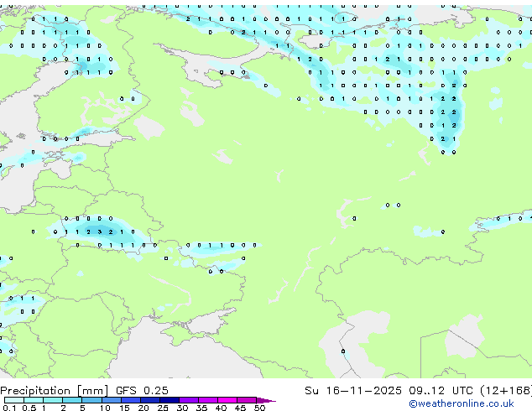Click the 40–45 mm magenta legend box

point(227,400)
